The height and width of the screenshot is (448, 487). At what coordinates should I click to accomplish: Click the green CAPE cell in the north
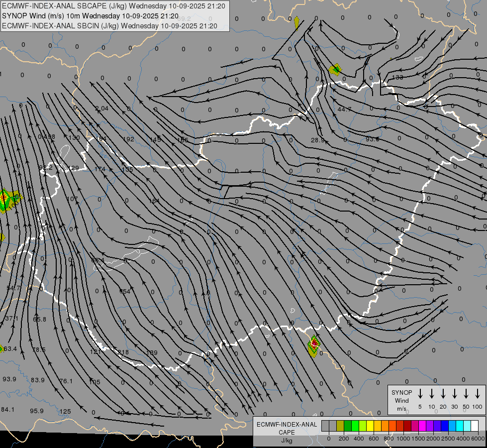click(x=336, y=69)
